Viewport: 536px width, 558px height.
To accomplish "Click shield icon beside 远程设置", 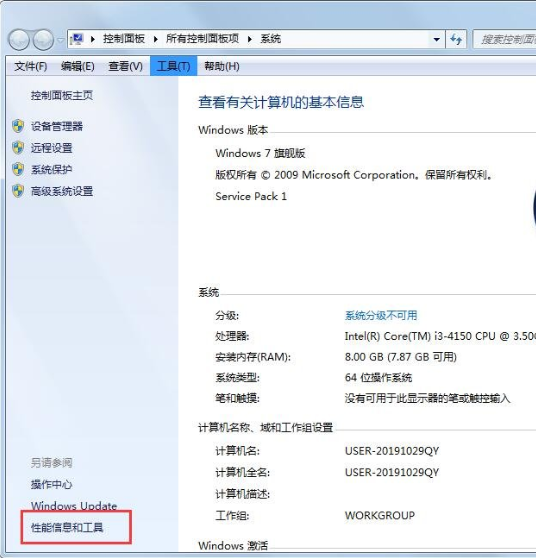I will [x=18, y=147].
